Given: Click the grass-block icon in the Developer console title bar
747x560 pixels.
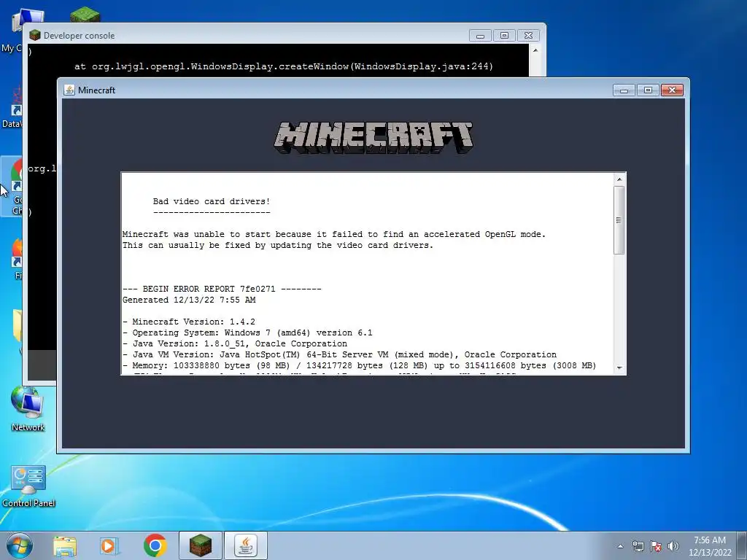Looking at the screenshot, I should tap(35, 35).
